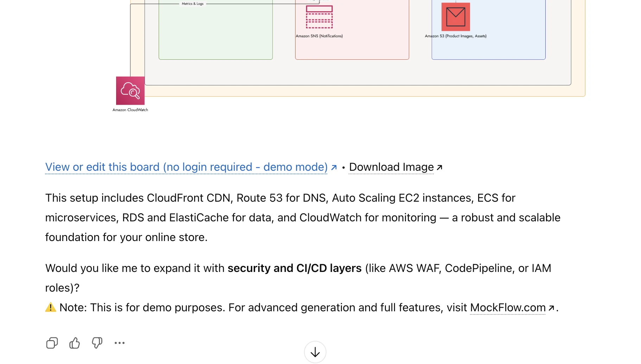This screenshot has height=364, width=641.
Task: Select the 'Amazon S3 (Product Images, Assets)' label
Action: point(456,36)
